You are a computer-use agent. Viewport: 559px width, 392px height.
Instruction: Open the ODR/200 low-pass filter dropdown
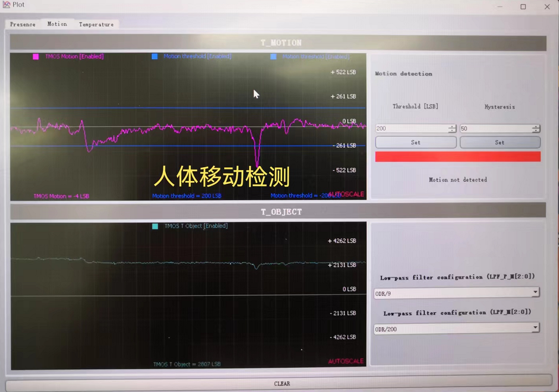535,327
